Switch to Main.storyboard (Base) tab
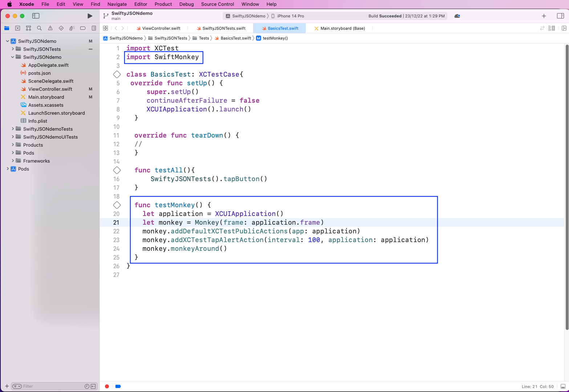 tap(340, 28)
